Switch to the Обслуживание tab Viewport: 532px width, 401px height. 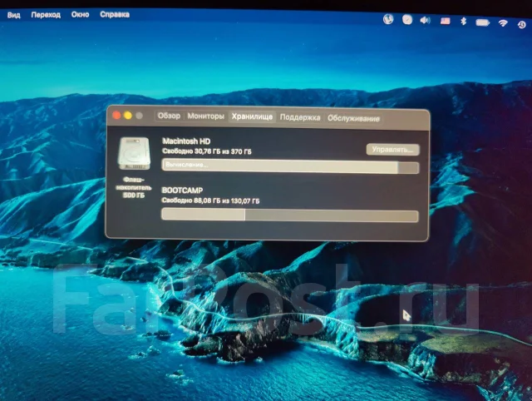coord(353,118)
